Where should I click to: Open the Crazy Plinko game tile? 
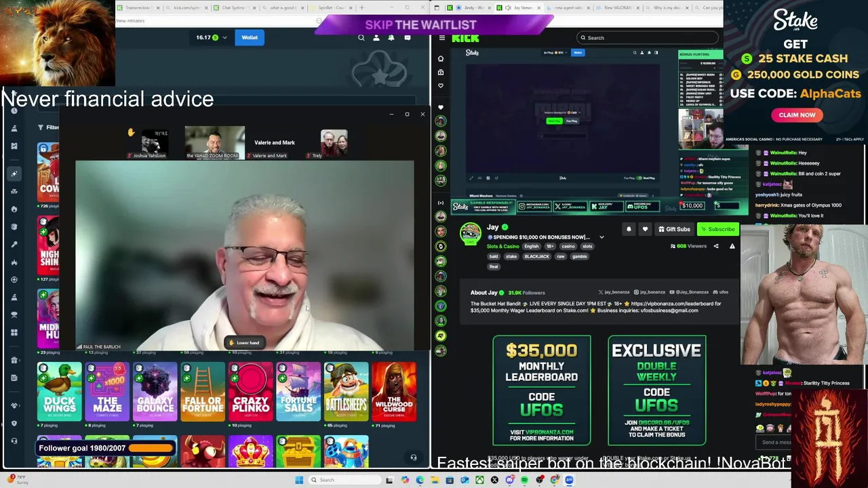(250, 391)
